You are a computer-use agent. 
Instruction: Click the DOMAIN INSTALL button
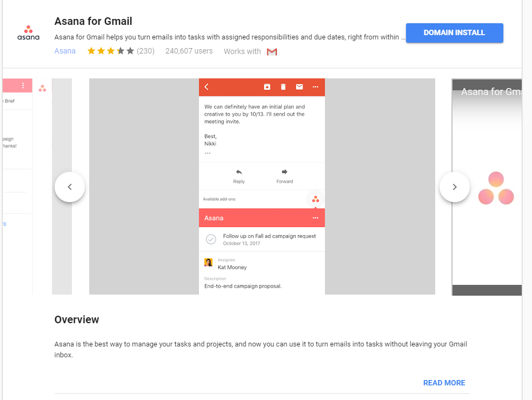point(454,33)
